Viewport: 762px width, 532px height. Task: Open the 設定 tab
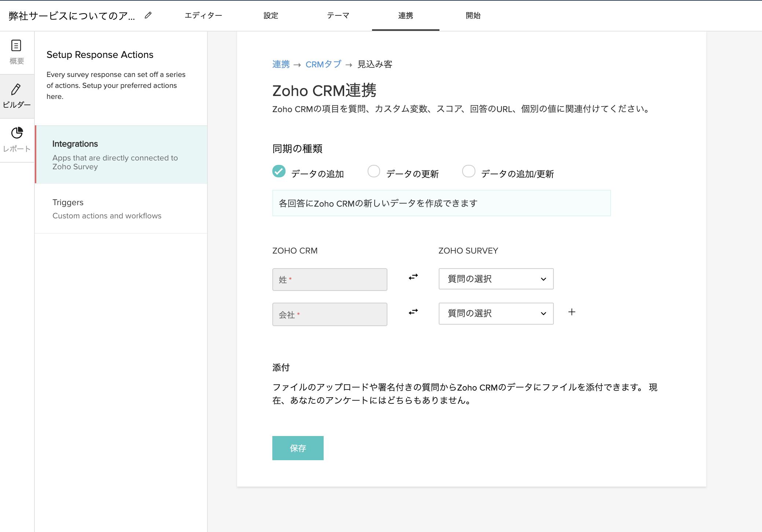270,15
